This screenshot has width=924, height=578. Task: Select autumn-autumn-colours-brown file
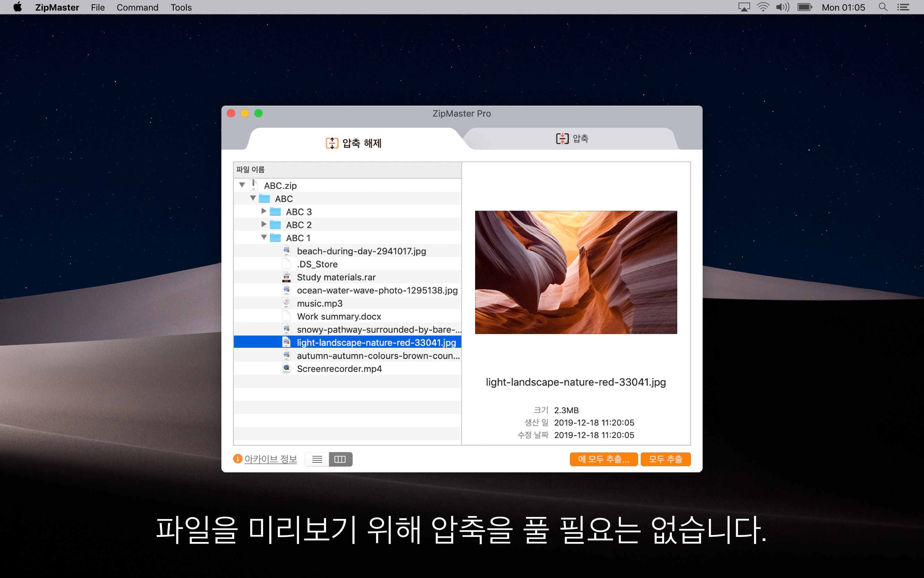[378, 355]
